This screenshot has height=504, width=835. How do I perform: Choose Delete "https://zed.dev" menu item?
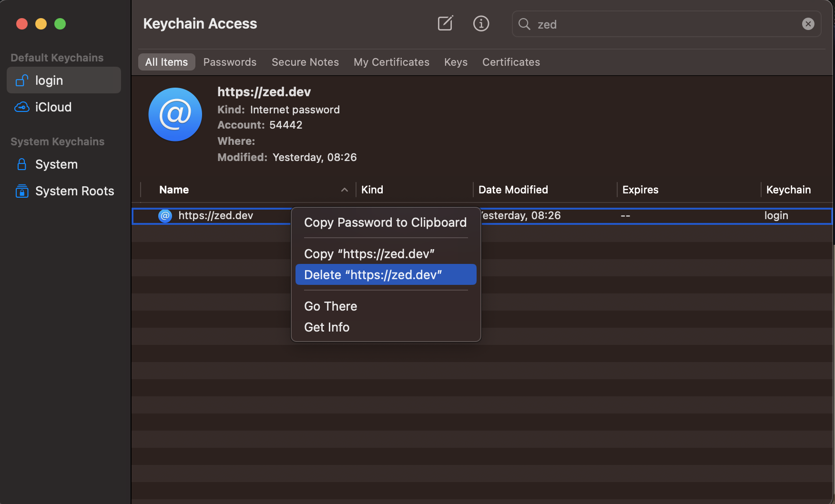click(386, 275)
